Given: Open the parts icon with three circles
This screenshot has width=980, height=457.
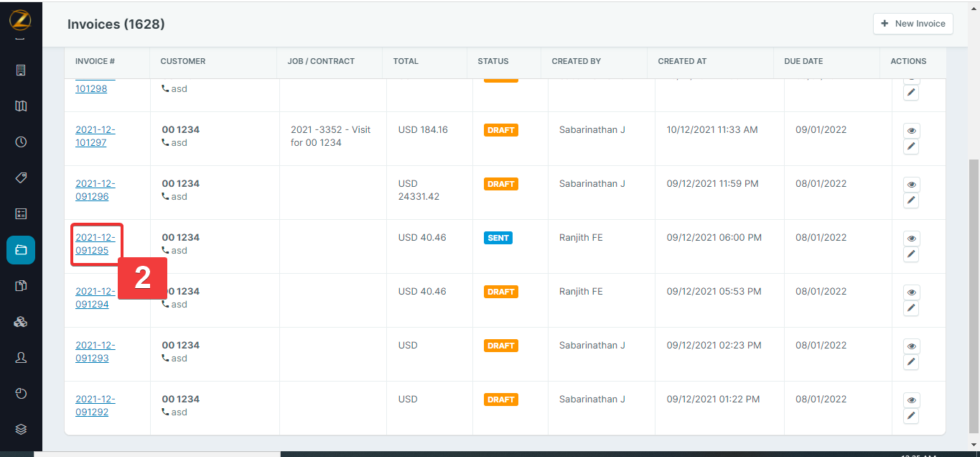Looking at the screenshot, I should (20, 321).
